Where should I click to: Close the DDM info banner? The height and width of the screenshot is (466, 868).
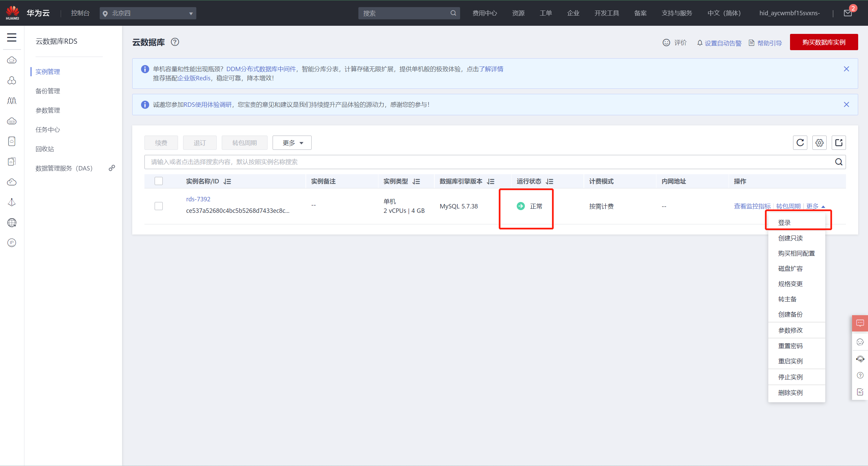click(x=846, y=69)
